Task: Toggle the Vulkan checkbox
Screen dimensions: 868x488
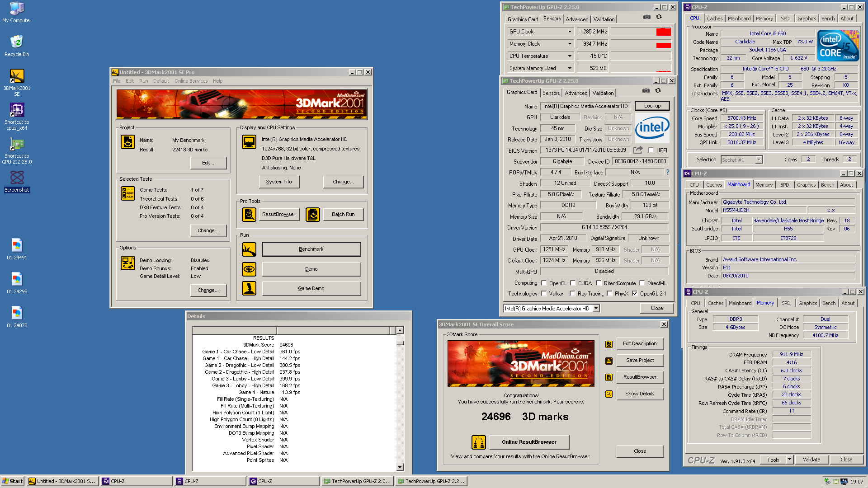Action: click(x=544, y=294)
